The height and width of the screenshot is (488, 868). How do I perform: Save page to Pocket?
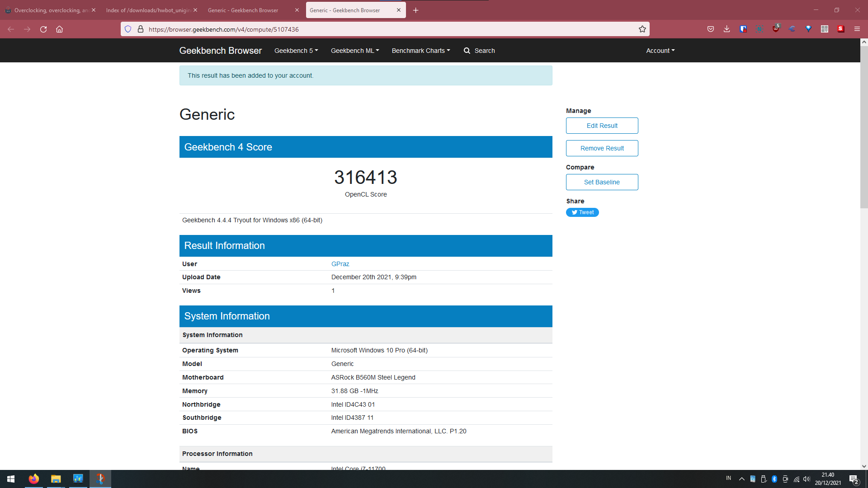point(711,29)
